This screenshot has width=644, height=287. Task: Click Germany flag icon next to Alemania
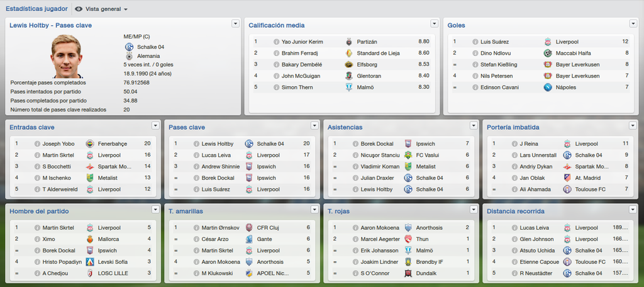(130, 56)
